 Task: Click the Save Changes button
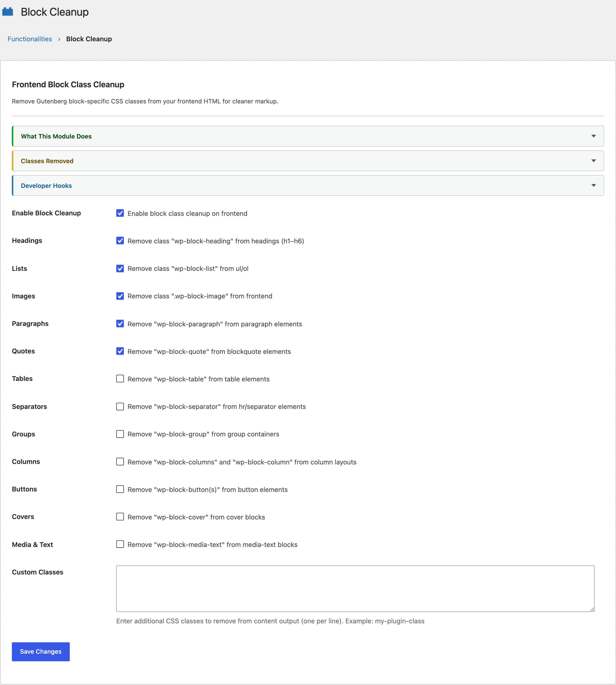coord(41,652)
